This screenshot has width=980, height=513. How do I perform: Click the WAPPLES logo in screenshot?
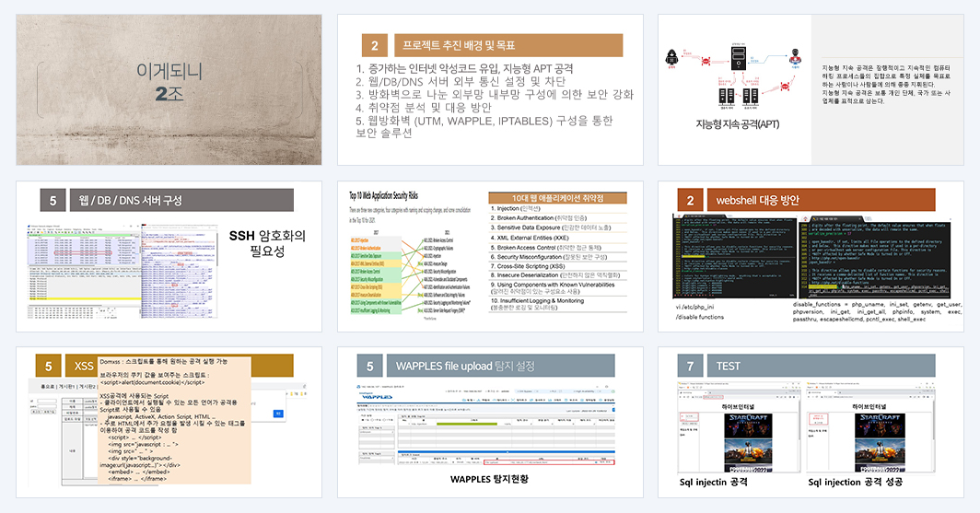coord(377,396)
